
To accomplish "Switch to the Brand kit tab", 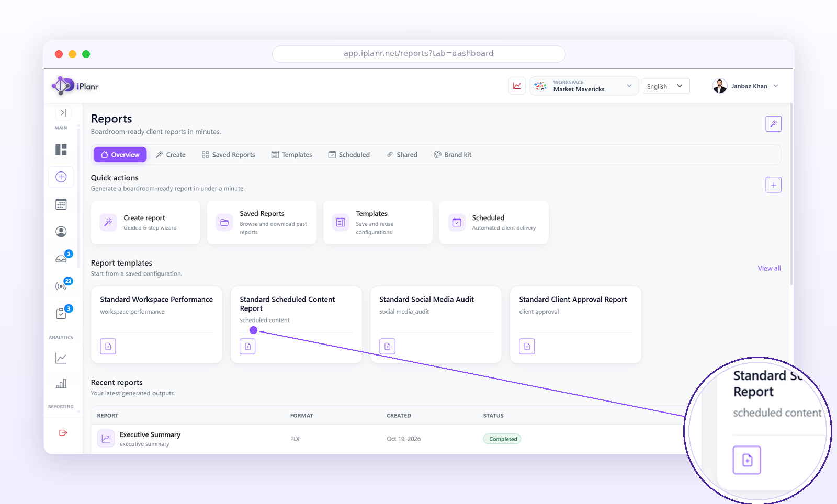I will pyautogui.click(x=453, y=155).
